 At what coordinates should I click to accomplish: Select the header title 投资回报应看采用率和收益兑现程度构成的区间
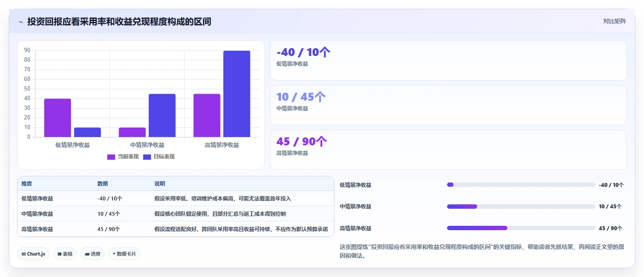(x=119, y=21)
